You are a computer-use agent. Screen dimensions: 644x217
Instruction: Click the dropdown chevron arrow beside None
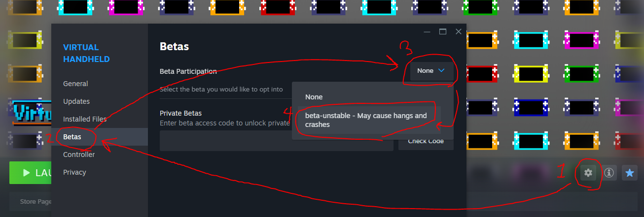tap(441, 71)
